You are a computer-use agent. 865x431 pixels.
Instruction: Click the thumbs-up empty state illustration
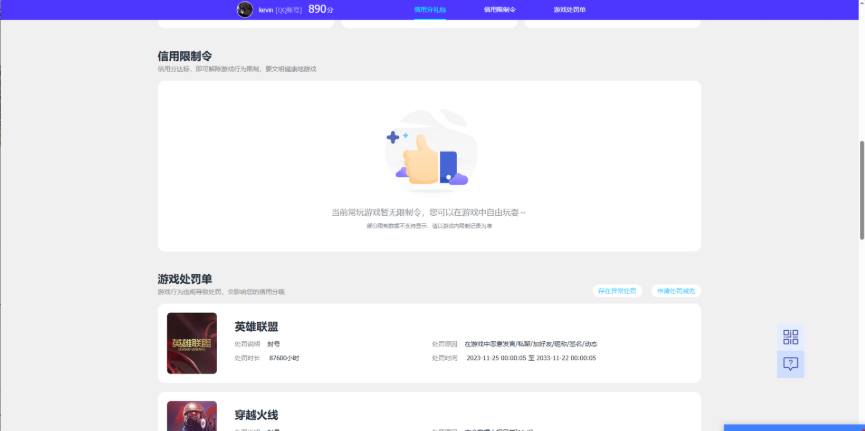430,151
